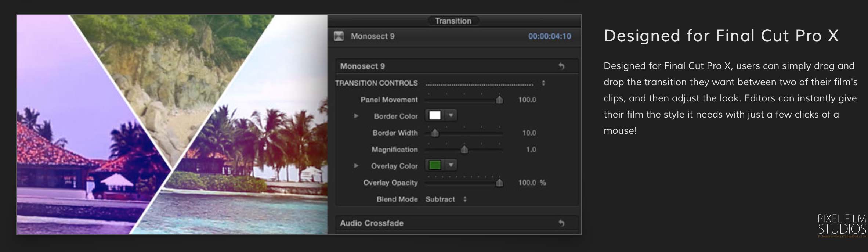Expand the Border Color disclosure triangle

[x=356, y=116]
